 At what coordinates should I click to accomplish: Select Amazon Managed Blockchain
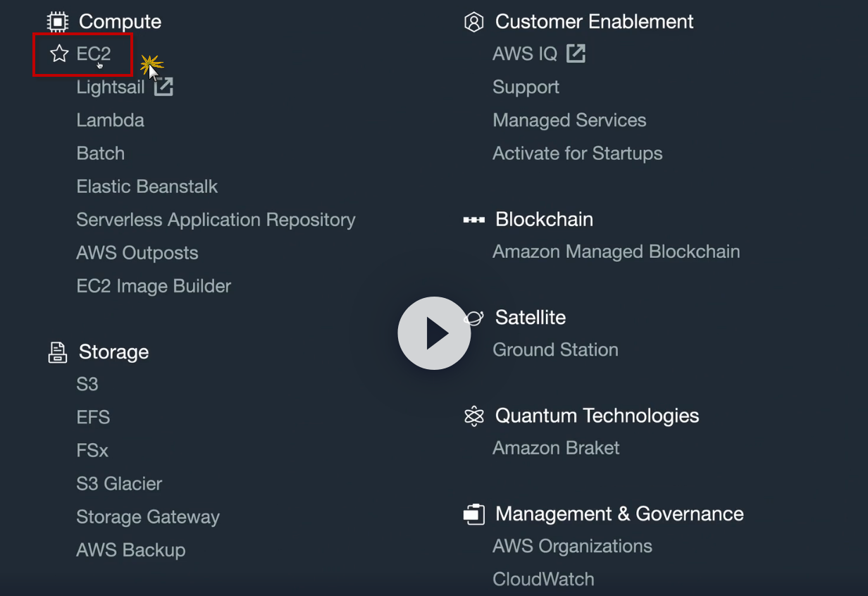tap(616, 252)
